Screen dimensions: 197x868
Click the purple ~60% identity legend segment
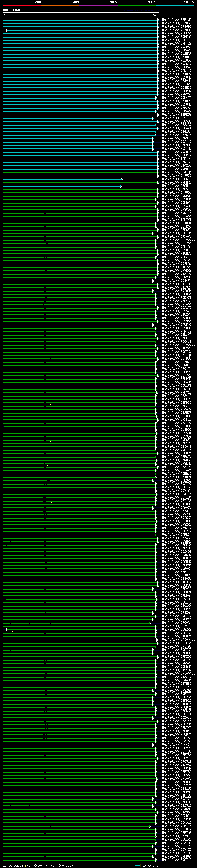(x=99, y=6)
